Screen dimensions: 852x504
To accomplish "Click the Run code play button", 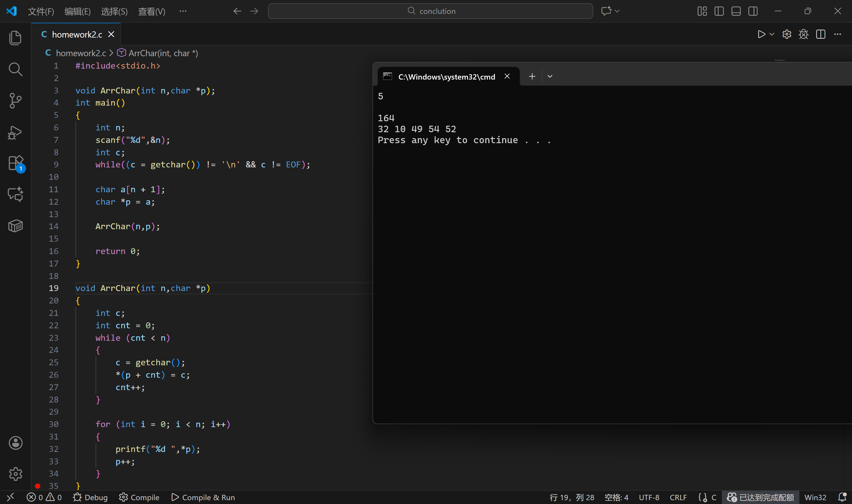I will 761,34.
